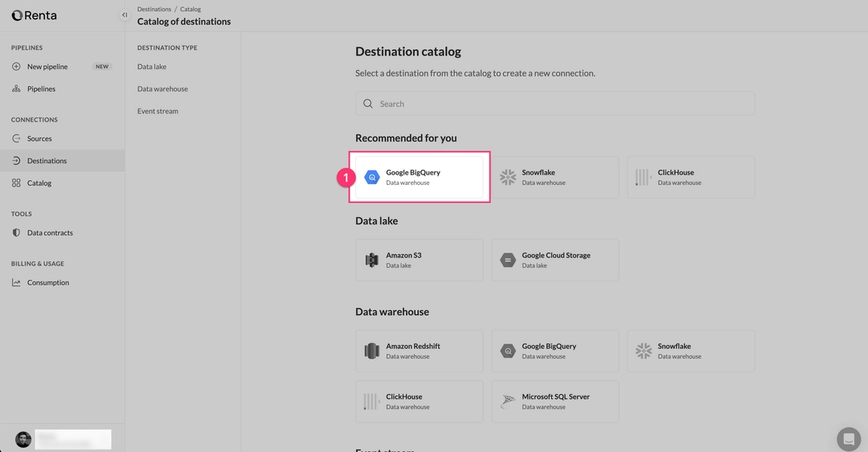This screenshot has height=452, width=868.
Task: Click the search magnifier icon
Action: click(367, 104)
